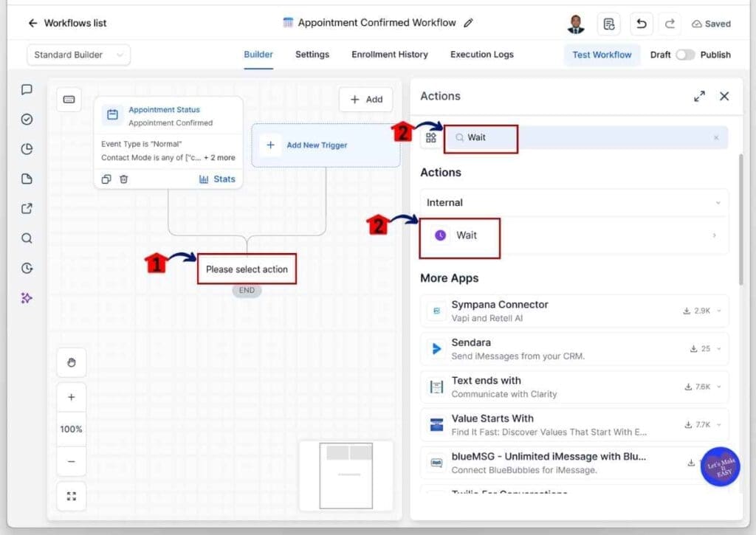756x535 pixels.
Task: Expand the Sendara app entry
Action: [719, 349]
